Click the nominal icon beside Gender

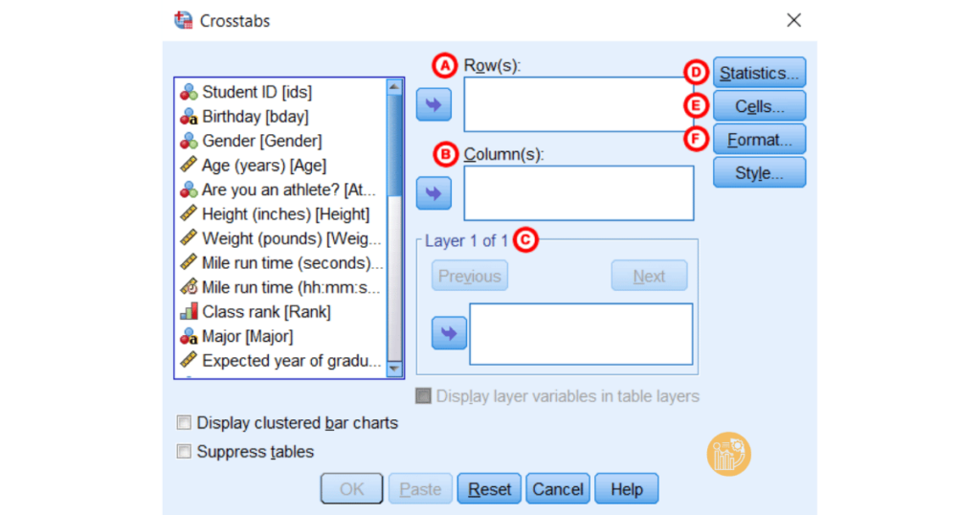point(189,141)
